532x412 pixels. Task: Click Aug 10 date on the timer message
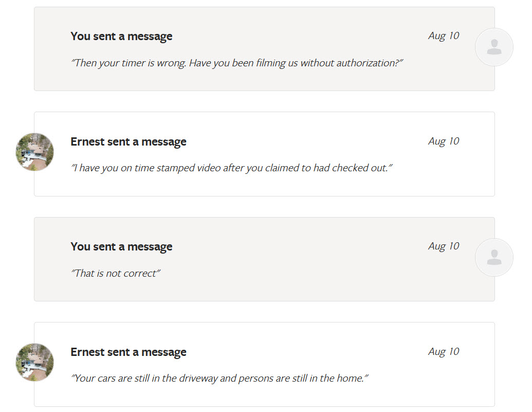tap(444, 36)
